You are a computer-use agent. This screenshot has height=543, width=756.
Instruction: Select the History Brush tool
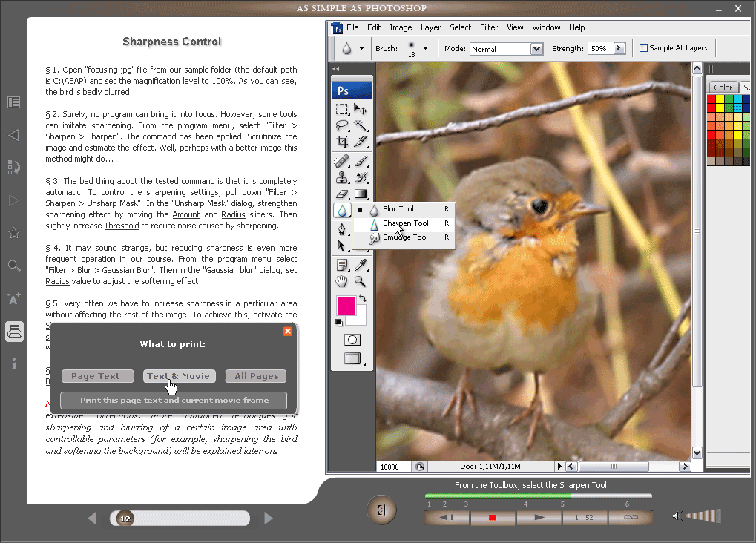tap(360, 177)
